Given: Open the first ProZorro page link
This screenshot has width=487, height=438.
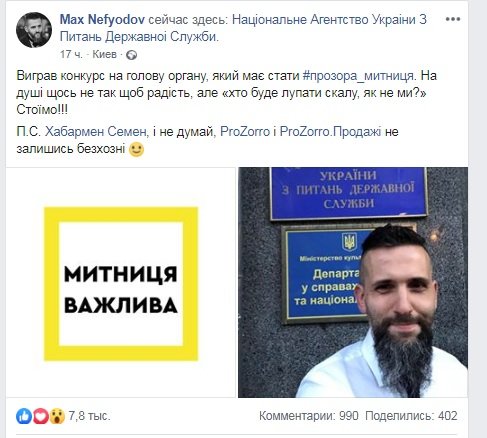Looking at the screenshot, I should 245,132.
